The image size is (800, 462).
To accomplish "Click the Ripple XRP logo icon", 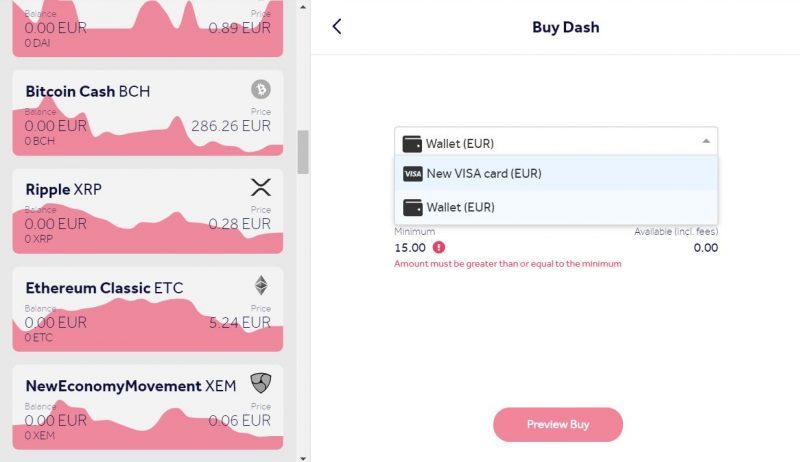I will pyautogui.click(x=261, y=188).
